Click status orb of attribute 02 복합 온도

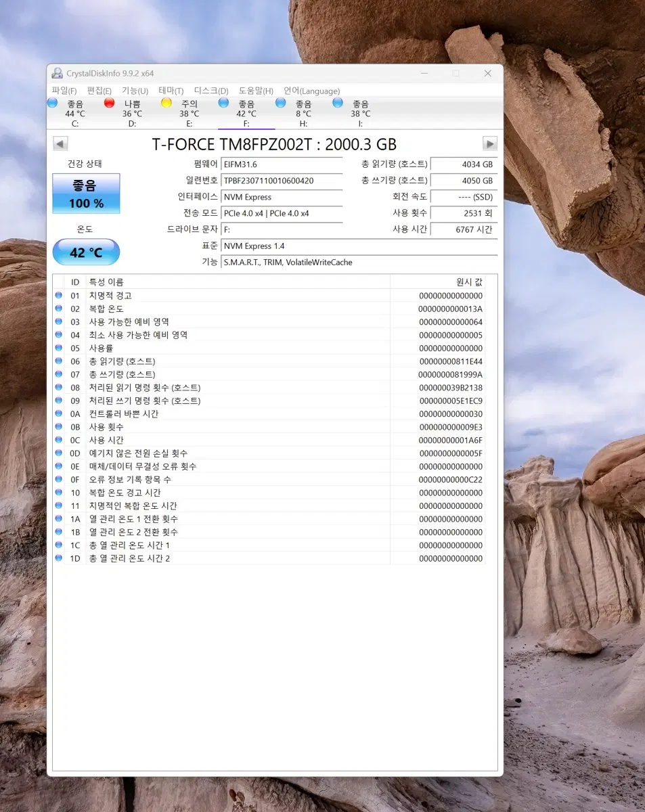[x=59, y=309]
